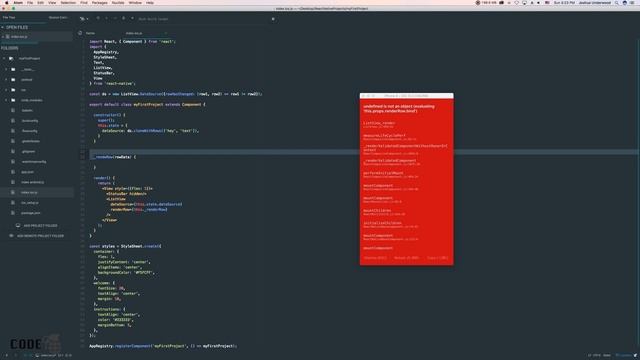
Task: Open the Apple menu
Action: coord(7,2)
